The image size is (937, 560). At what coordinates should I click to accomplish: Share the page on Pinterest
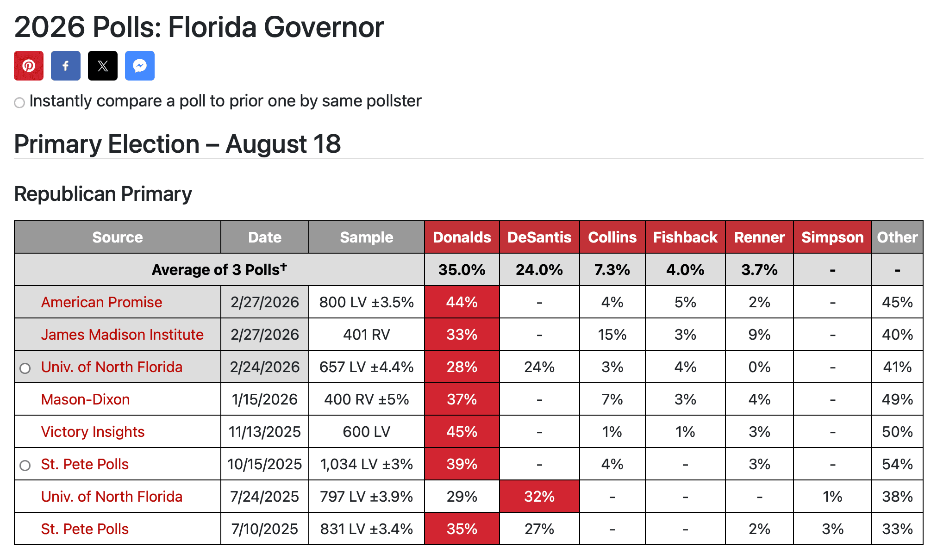pos(28,66)
